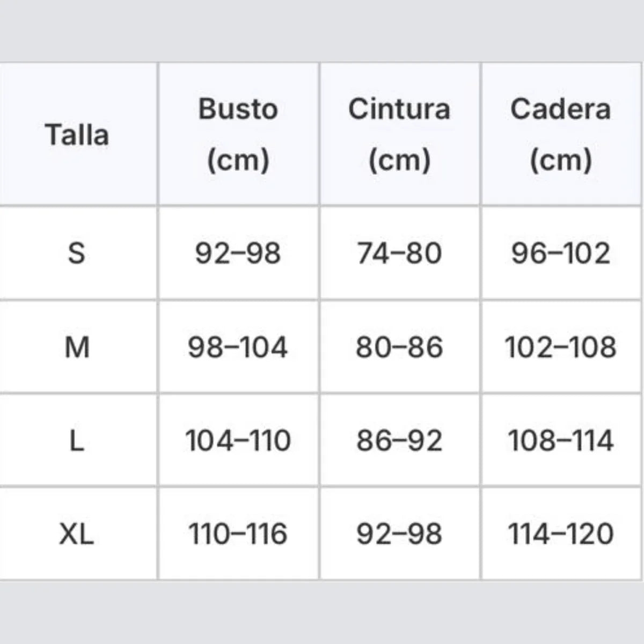The height and width of the screenshot is (644, 644).
Task: Select the 102–108 Cadera cell
Action: tap(560, 347)
